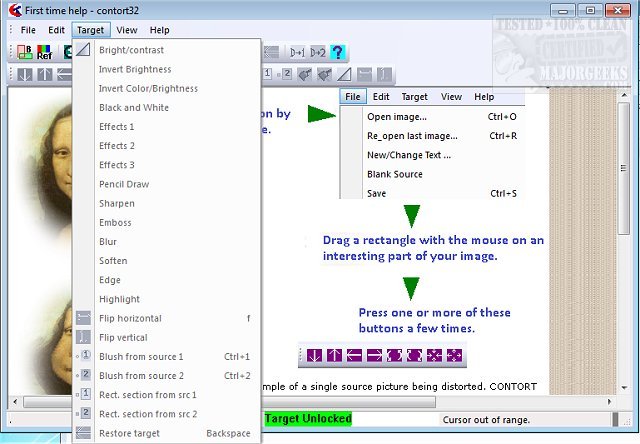Maximize the contort32 window
Screen dimensions: 640x444
[590, 11]
